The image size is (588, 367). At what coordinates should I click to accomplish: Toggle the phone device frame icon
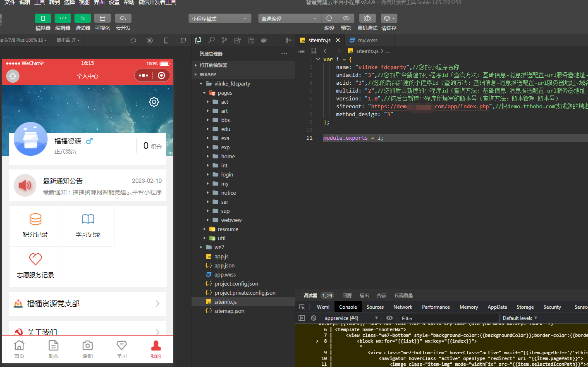click(166, 41)
